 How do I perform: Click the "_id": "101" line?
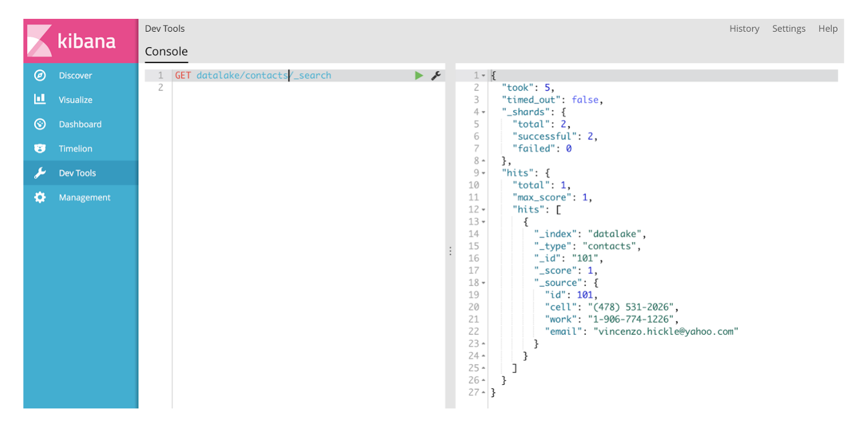click(569, 258)
